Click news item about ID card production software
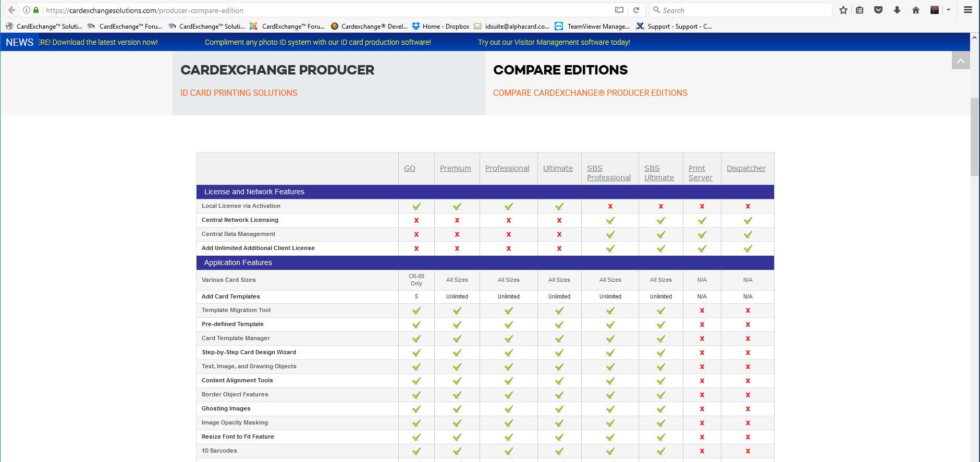This screenshot has height=462, width=980. click(x=318, y=42)
